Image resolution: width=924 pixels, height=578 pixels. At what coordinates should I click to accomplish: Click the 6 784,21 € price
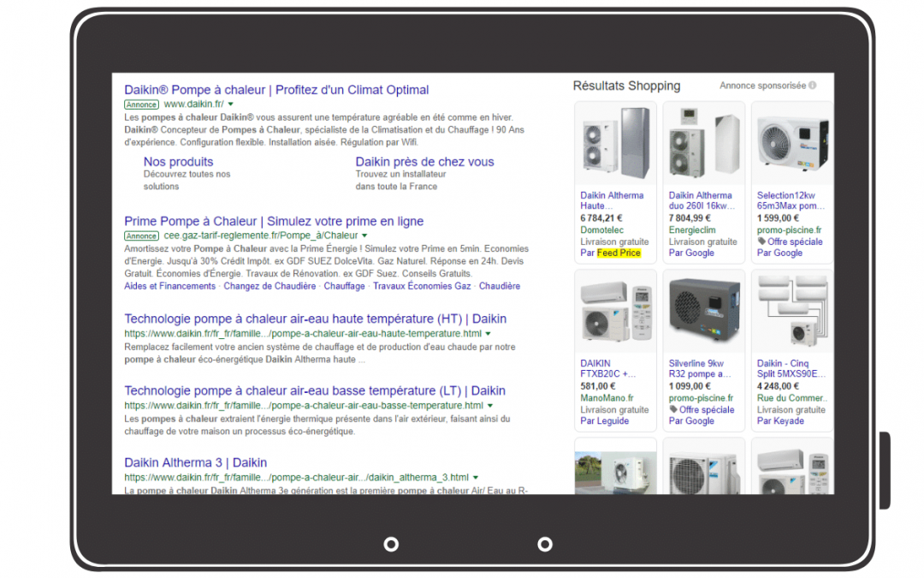601,218
